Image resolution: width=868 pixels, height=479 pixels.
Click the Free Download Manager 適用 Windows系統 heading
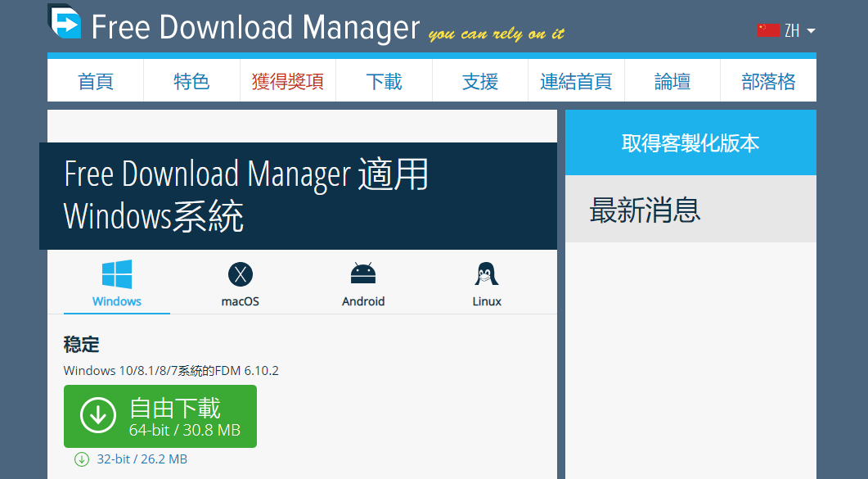[246, 195]
